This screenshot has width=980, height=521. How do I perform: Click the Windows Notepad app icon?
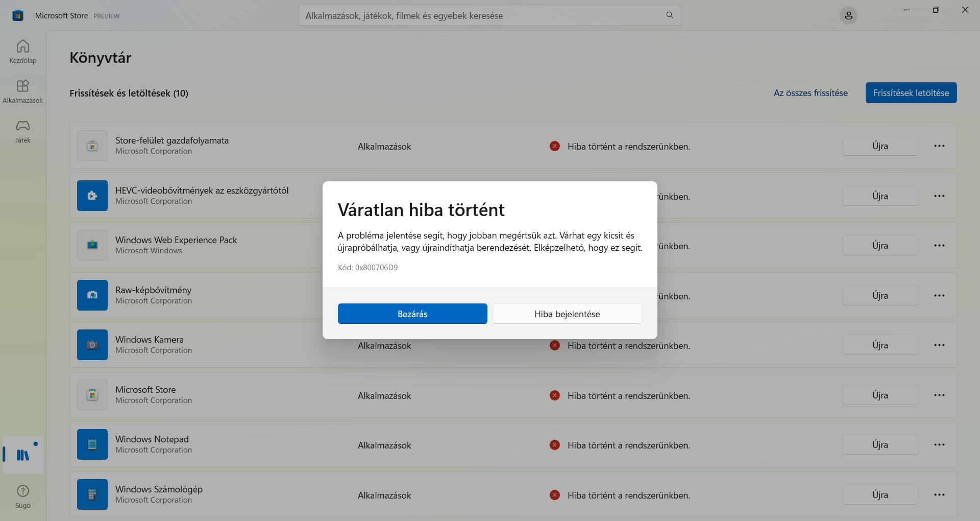tap(92, 444)
